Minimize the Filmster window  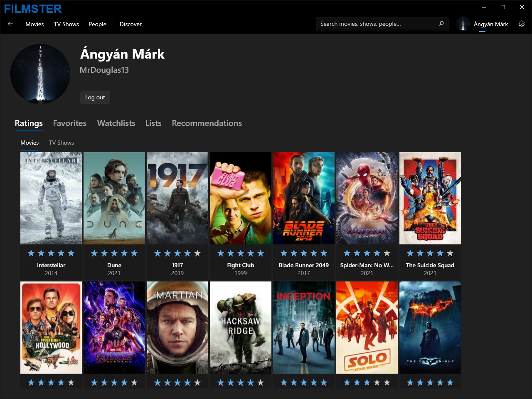[484, 7]
